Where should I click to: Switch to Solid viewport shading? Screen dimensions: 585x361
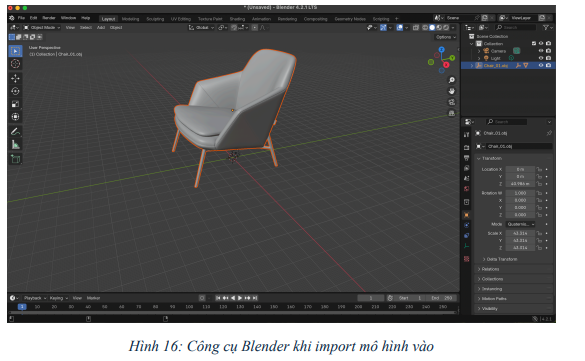[x=432, y=28]
